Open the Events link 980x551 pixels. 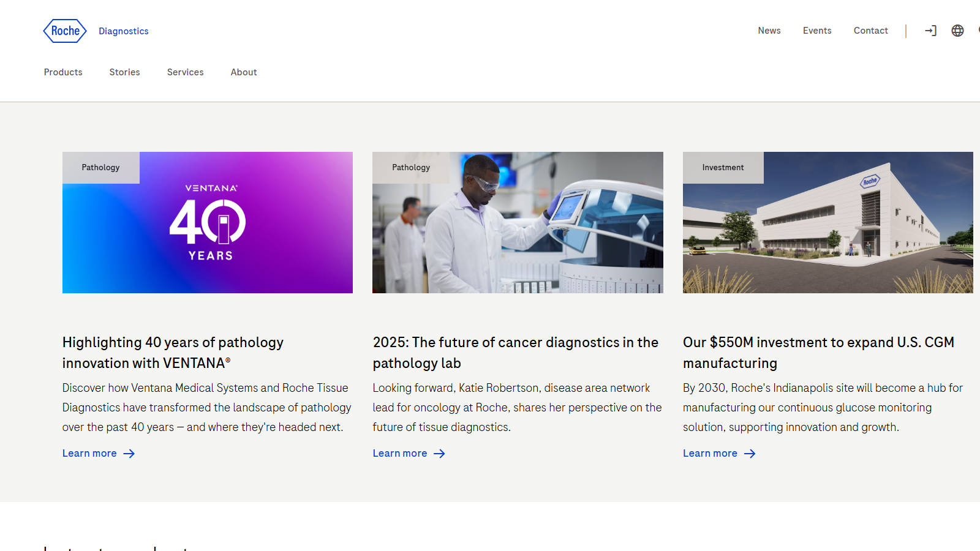click(x=817, y=31)
